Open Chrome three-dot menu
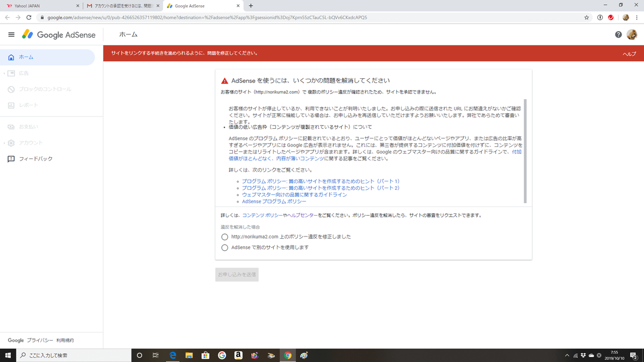 637,17
